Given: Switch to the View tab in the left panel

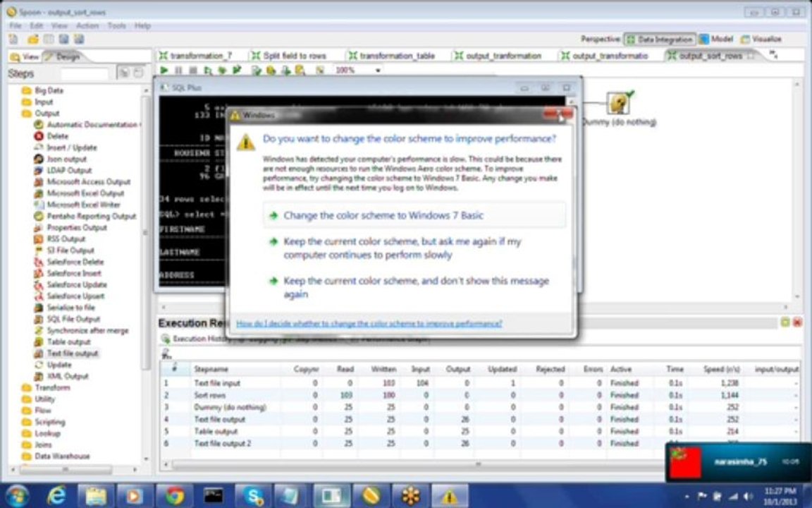Looking at the screenshot, I should click(25, 56).
